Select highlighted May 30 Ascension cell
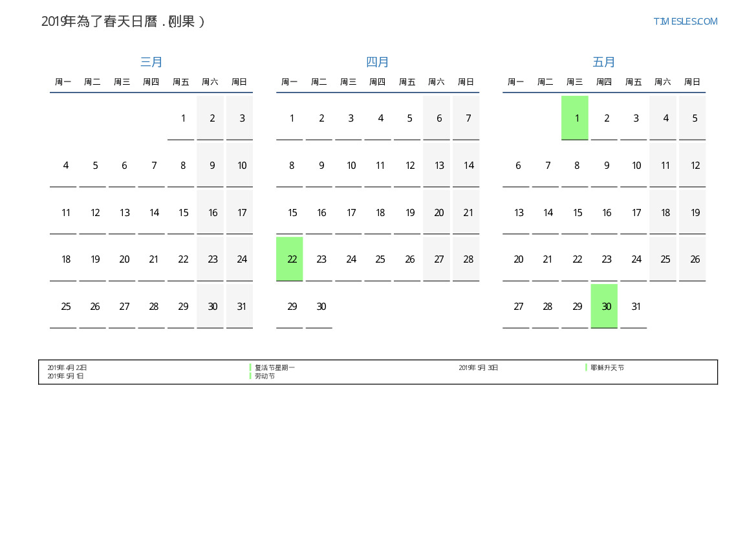The width and height of the screenshot is (756, 535). [604, 306]
